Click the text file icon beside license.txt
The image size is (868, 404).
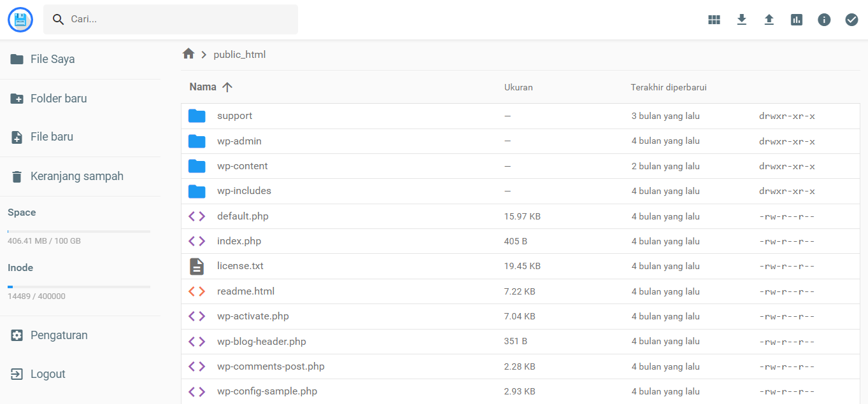(197, 265)
